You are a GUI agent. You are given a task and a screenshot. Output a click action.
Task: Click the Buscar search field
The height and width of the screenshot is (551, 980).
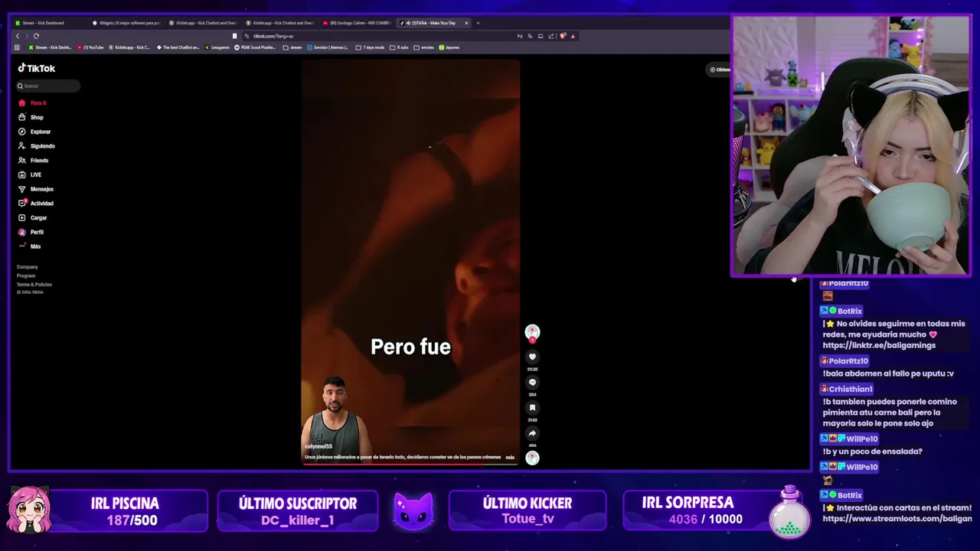point(48,86)
